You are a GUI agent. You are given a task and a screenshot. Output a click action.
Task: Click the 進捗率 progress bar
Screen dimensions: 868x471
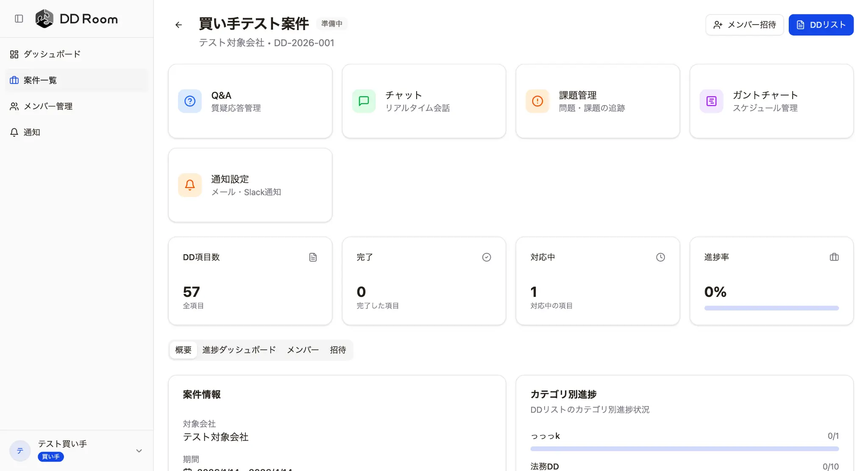coord(771,308)
